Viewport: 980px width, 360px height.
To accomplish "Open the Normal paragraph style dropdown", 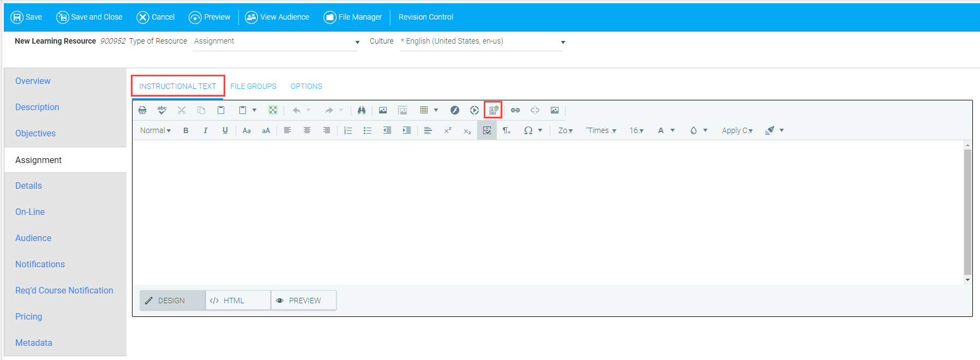I will pyautogui.click(x=155, y=130).
